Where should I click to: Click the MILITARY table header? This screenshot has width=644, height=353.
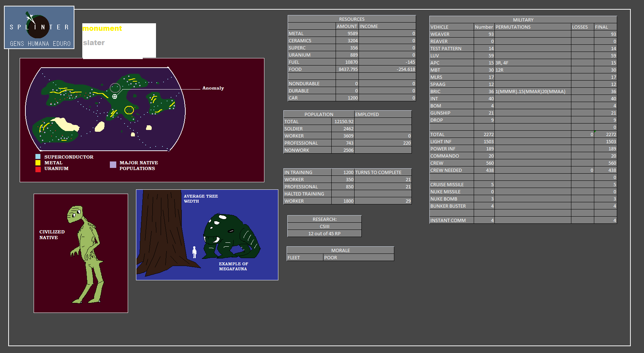coord(523,20)
